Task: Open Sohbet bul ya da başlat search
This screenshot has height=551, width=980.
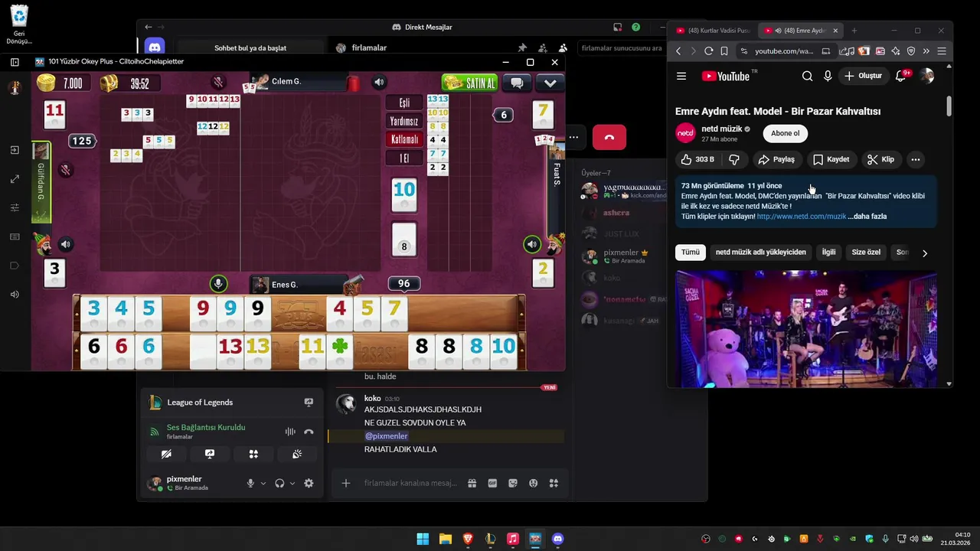Action: (x=250, y=47)
